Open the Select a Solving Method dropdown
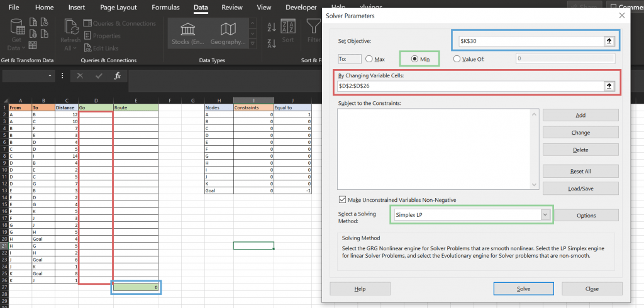This screenshot has height=308, width=644. coord(544,215)
